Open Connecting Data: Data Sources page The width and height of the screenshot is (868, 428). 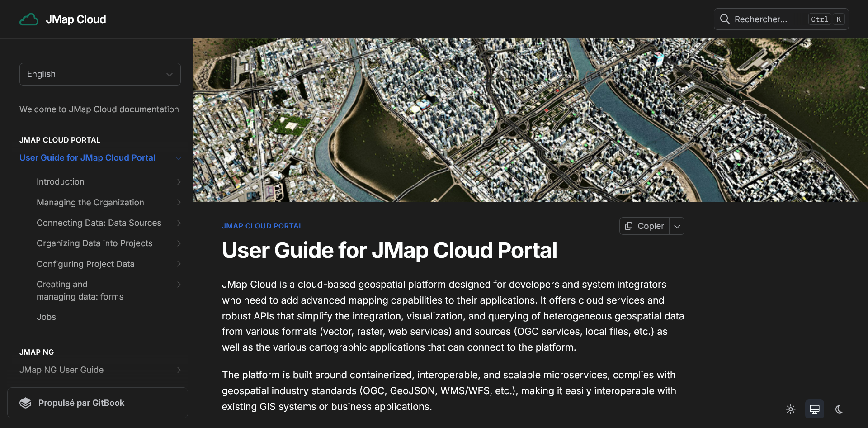click(99, 223)
